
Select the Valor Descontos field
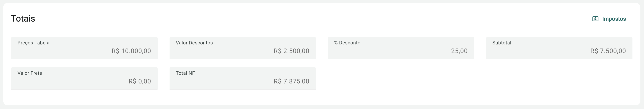pos(243,48)
